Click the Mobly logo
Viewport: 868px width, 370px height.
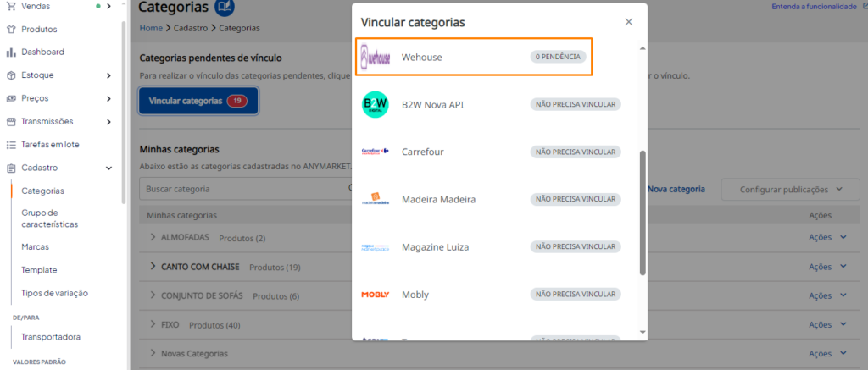coord(375,295)
